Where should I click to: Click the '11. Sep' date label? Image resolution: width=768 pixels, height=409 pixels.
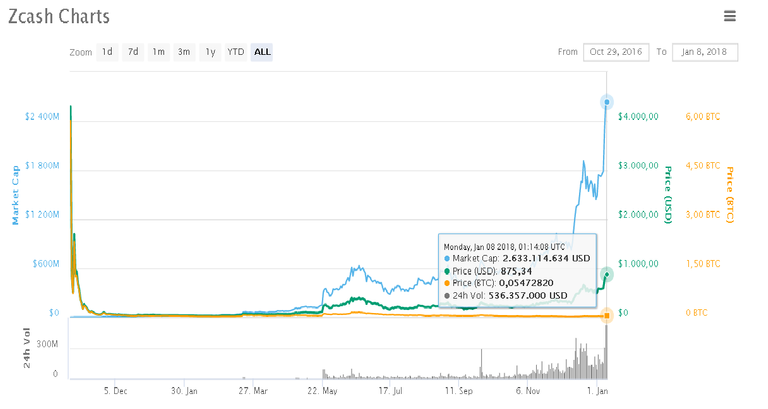[459, 391]
